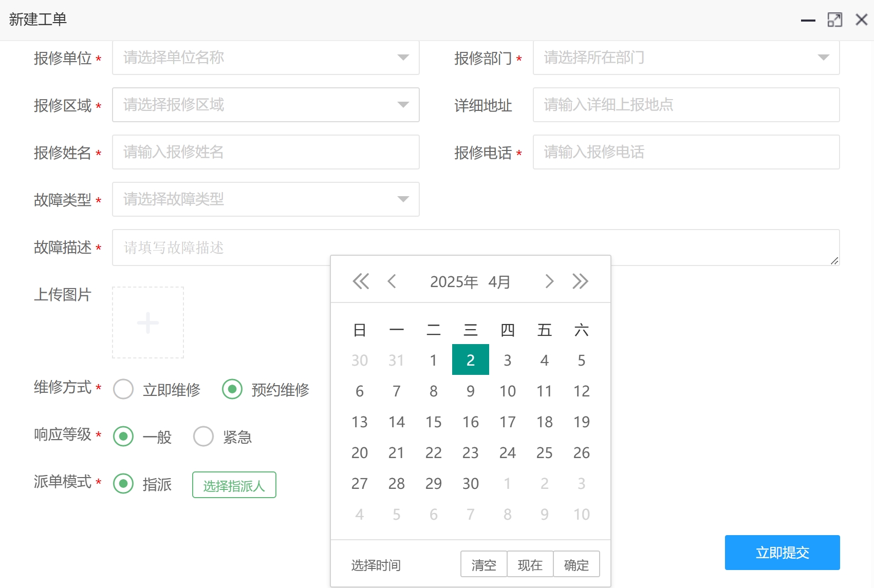
Task: Choose 指派 dispatch mode
Action: [x=123, y=484]
